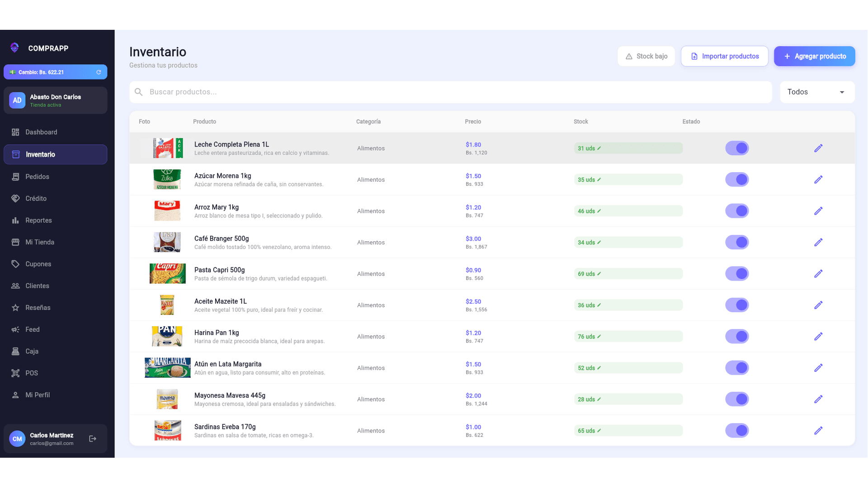Edit Leche Completa Plena 1L pencil icon
The width and height of the screenshot is (868, 488).
tap(818, 148)
